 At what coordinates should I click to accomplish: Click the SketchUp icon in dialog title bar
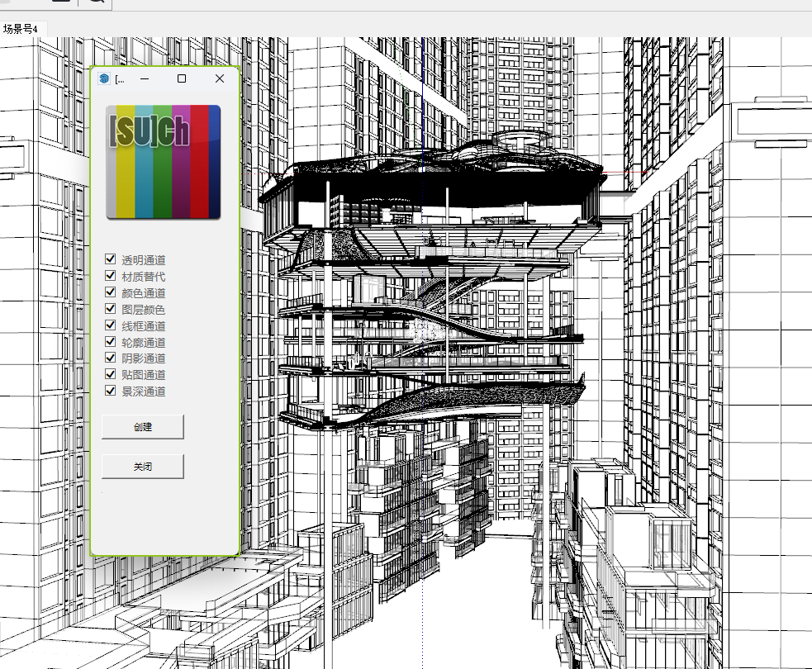tap(104, 78)
